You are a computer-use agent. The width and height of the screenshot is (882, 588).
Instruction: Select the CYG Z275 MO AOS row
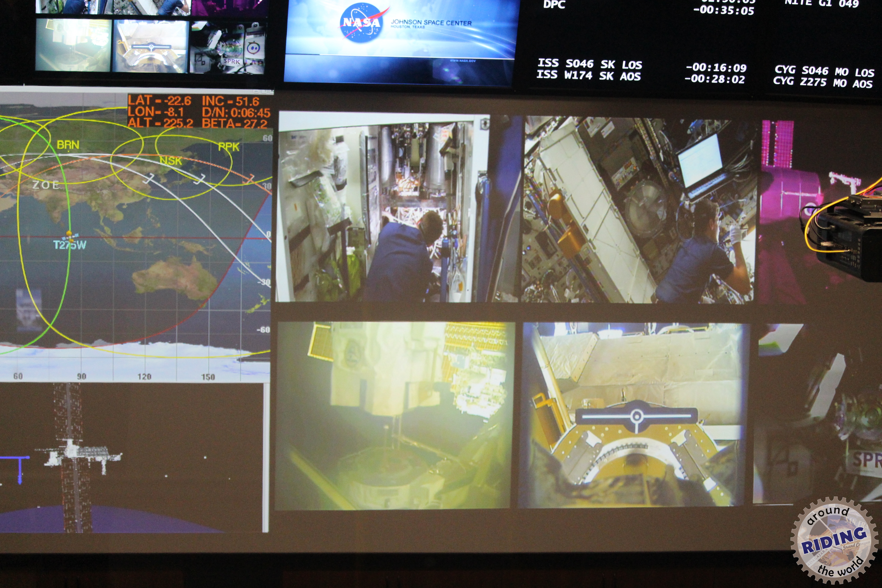(823, 82)
